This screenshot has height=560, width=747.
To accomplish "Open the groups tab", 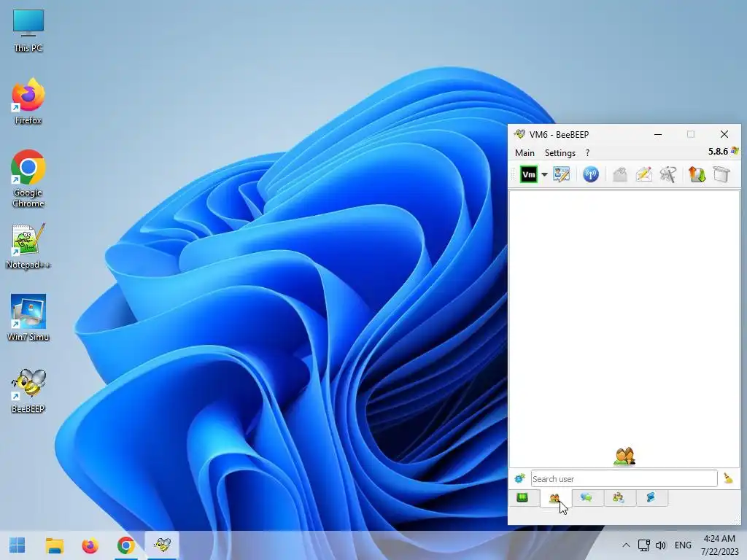I will tap(619, 498).
